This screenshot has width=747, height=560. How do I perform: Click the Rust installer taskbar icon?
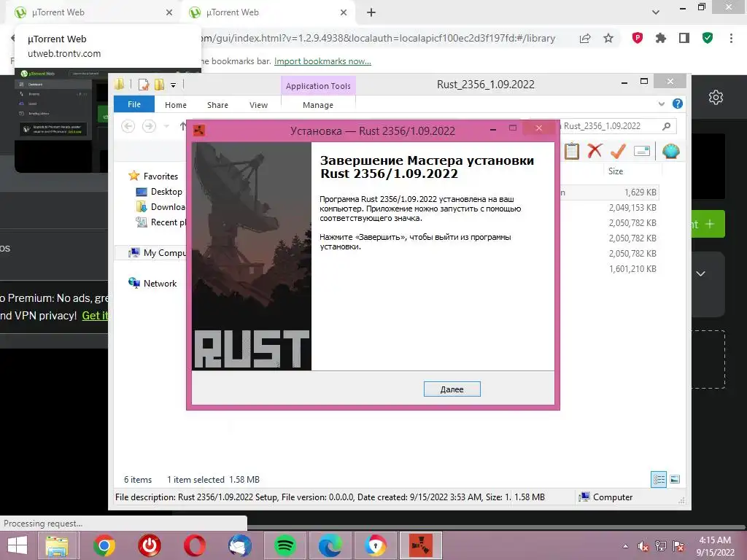pos(421,545)
